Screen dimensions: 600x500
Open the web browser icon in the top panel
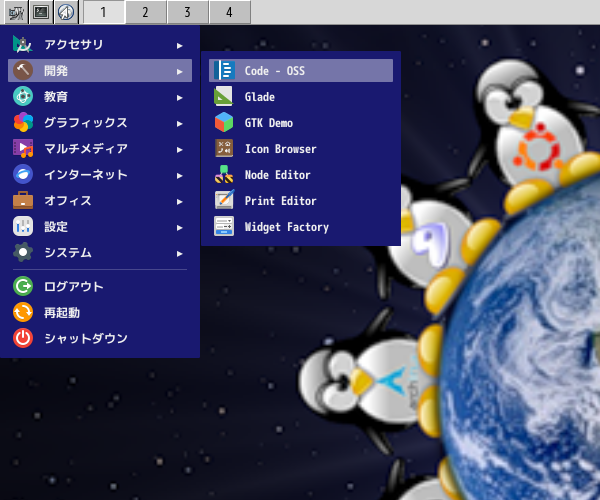point(66,13)
